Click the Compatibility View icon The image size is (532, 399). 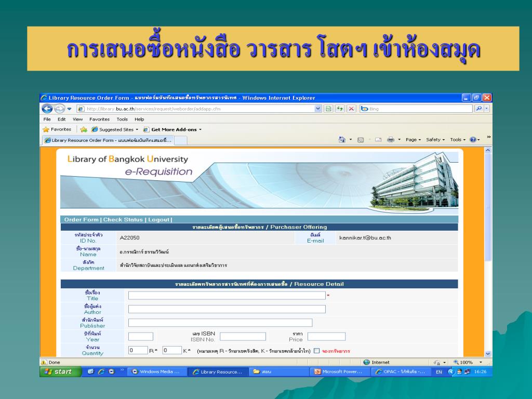pyautogui.click(x=328, y=109)
